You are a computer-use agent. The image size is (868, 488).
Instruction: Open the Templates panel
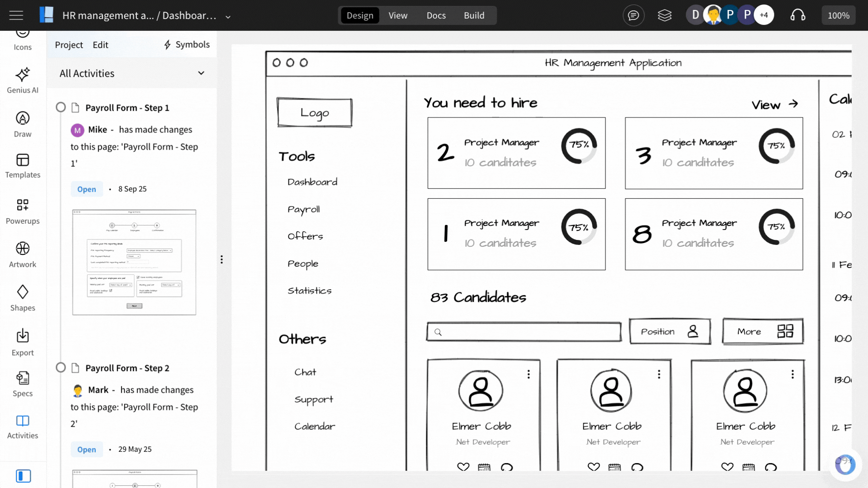pyautogui.click(x=23, y=165)
